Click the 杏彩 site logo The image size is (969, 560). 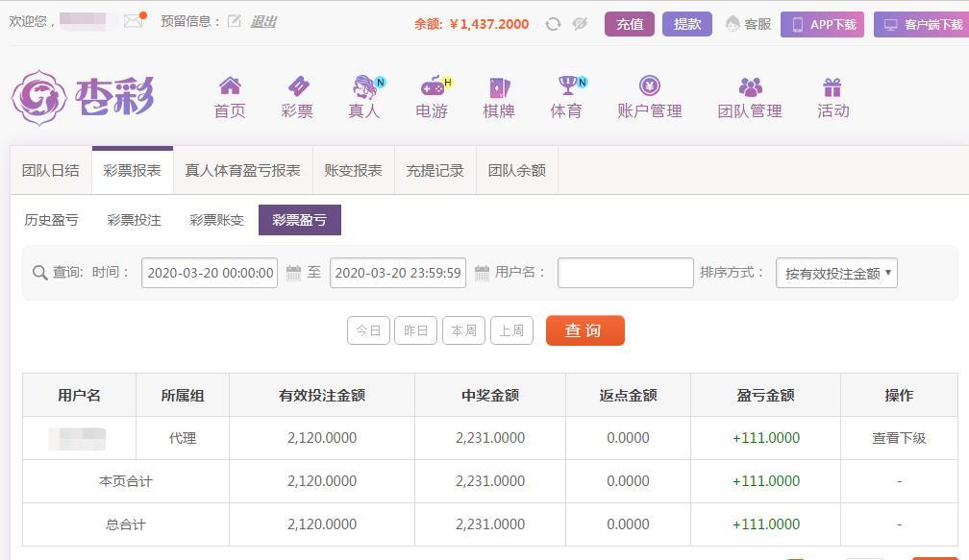point(83,98)
